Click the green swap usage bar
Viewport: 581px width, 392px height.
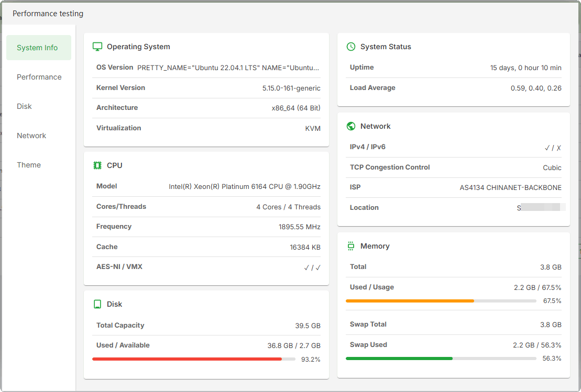coord(399,359)
